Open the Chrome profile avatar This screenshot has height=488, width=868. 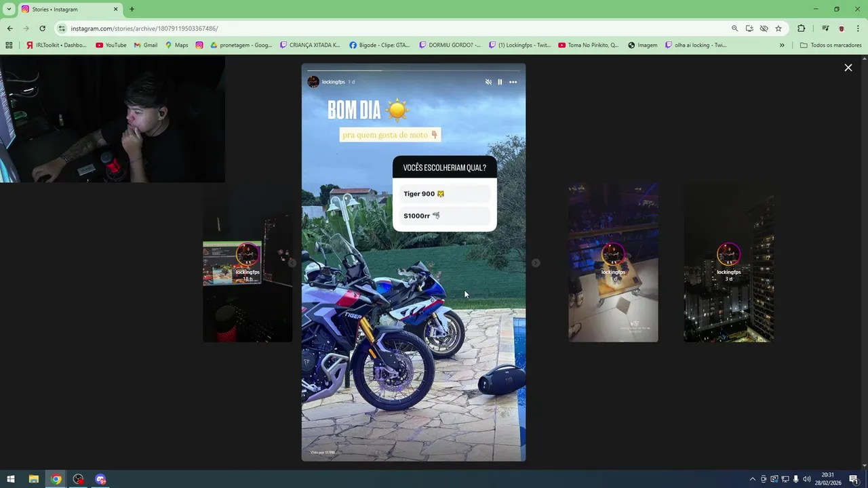coord(842,28)
